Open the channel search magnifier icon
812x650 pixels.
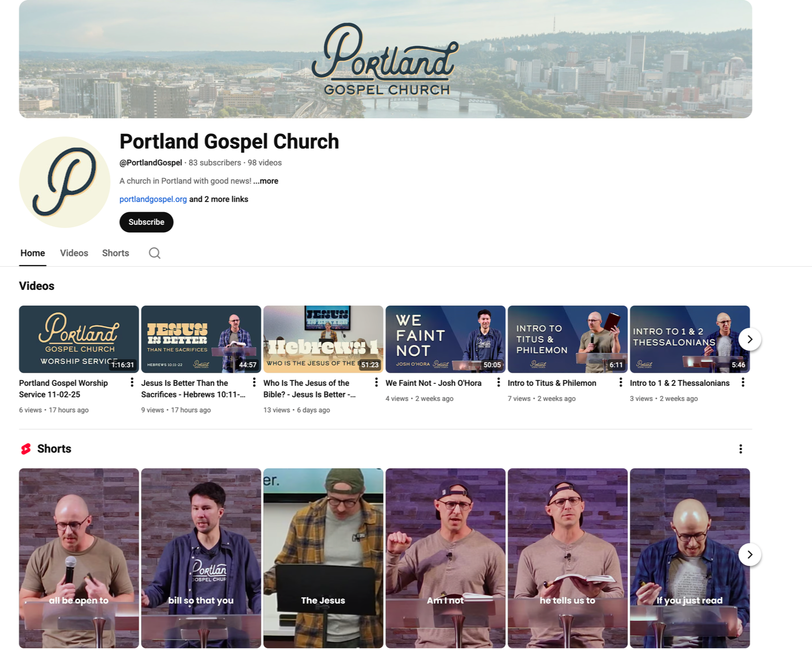click(x=155, y=253)
